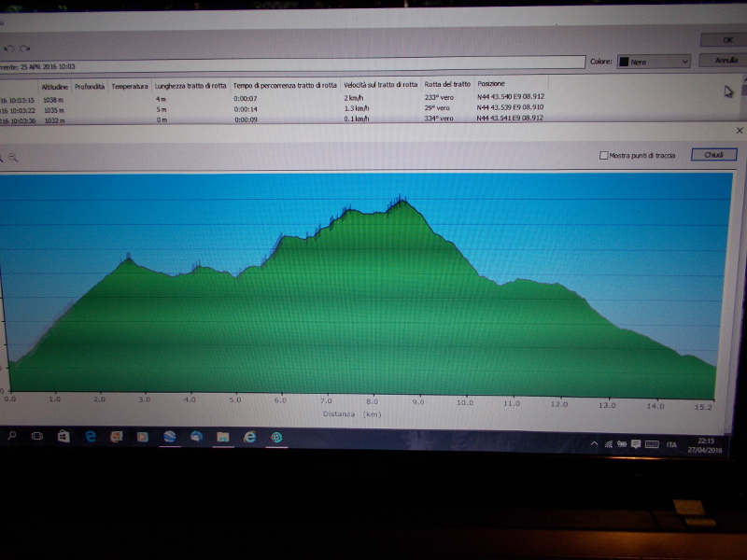Select the Posizione column header
747x560 pixels.
tap(491, 83)
